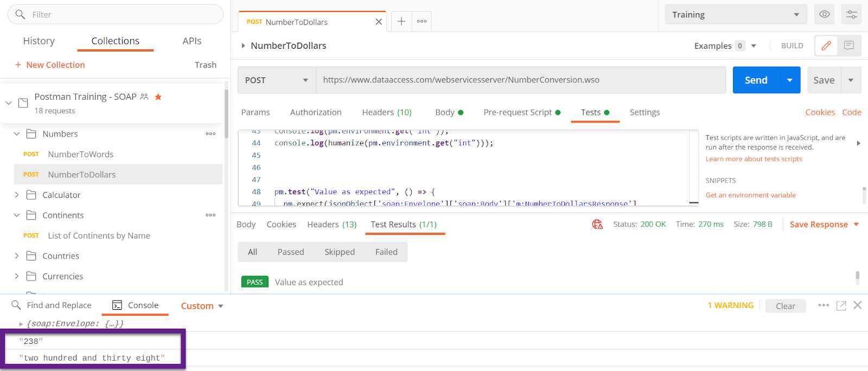Click the collection icon of Postman Training - SOAP
Screen dimensions: 868x371
(23, 103)
